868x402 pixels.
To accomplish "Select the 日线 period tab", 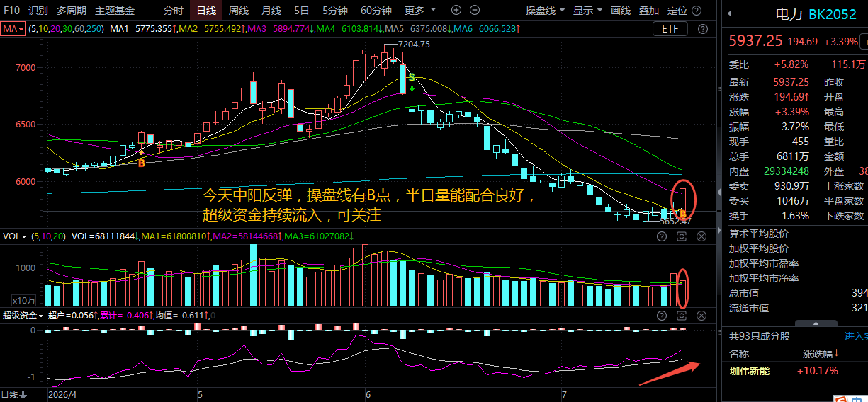I will (x=205, y=11).
